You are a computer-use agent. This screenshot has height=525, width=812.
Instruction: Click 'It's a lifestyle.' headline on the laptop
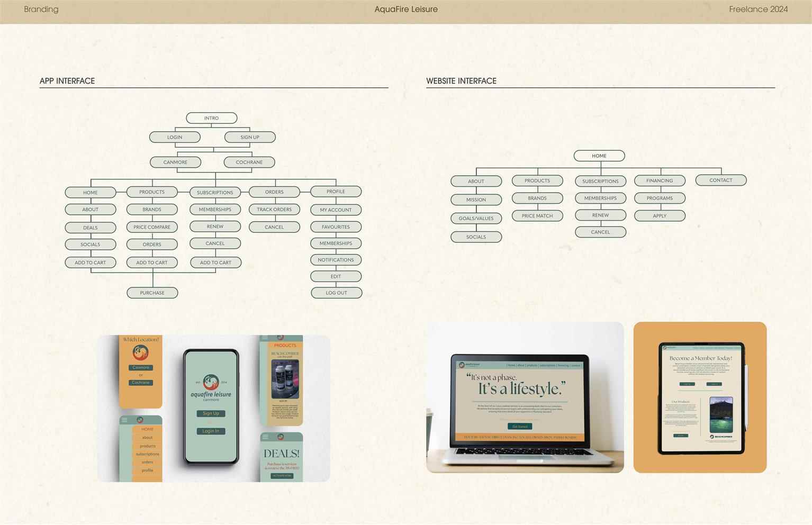(x=522, y=389)
